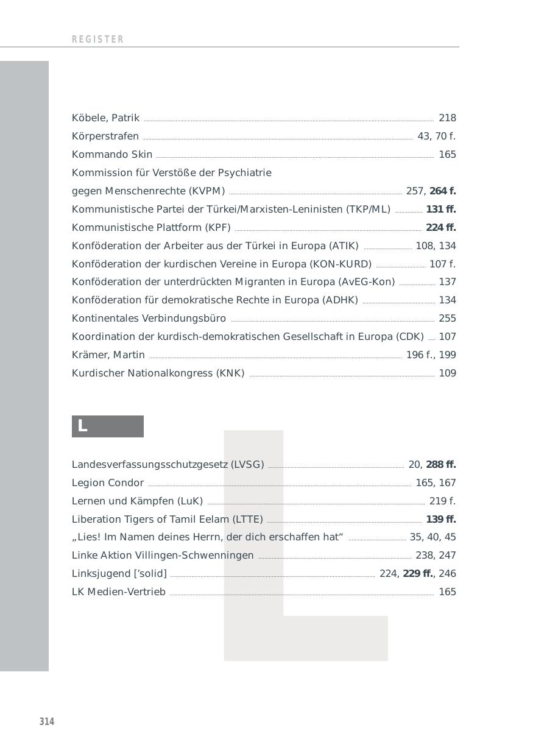Select the "Körperstrafen" entry
533x756 pixels.
pyautogui.click(x=105, y=136)
